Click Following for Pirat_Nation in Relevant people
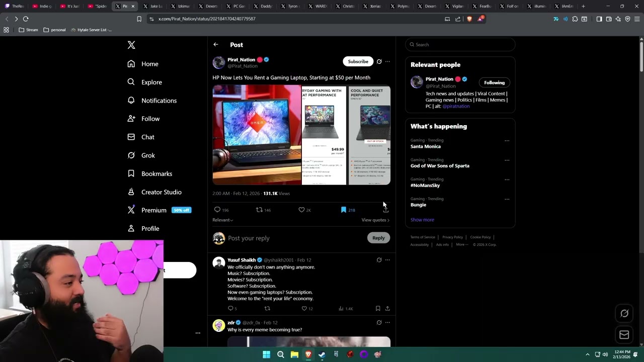This screenshot has width=644, height=362. click(494, 82)
